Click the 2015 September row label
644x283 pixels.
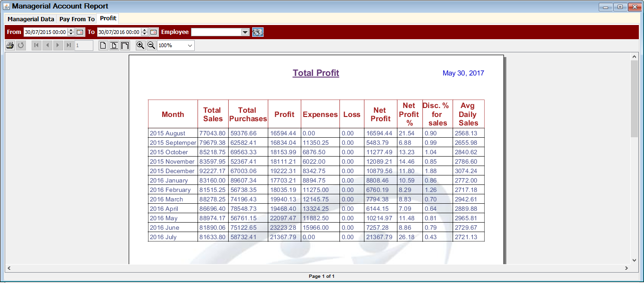point(173,143)
